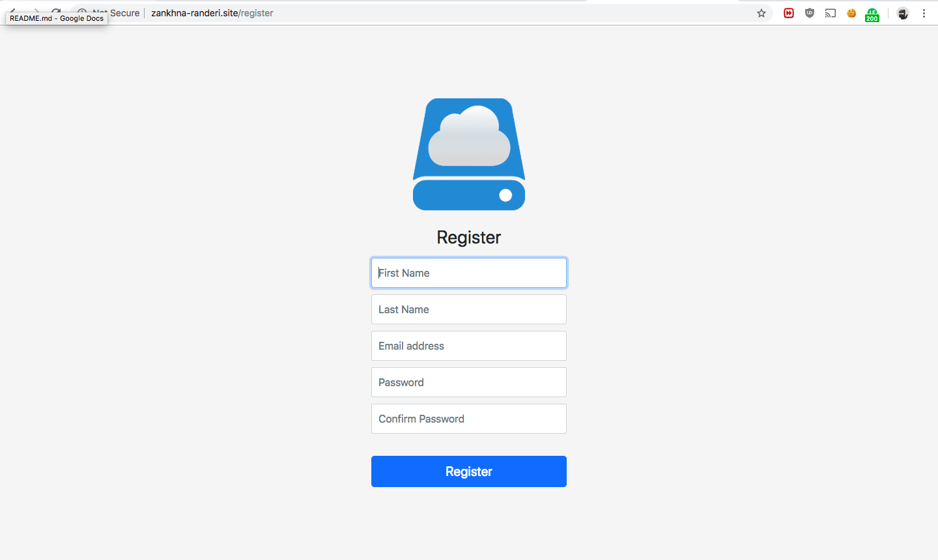The width and height of the screenshot is (938, 560).
Task: Select the README.md Google Docs tab
Action: (x=55, y=18)
